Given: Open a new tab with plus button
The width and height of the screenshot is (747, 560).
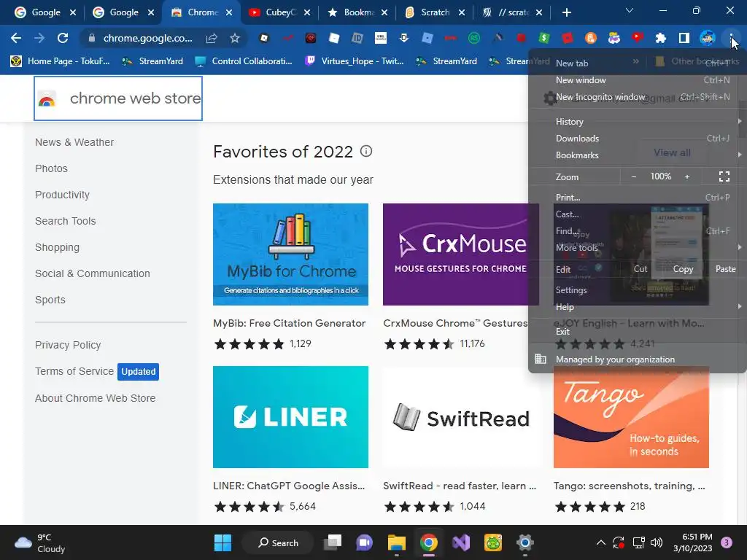Looking at the screenshot, I should (566, 12).
